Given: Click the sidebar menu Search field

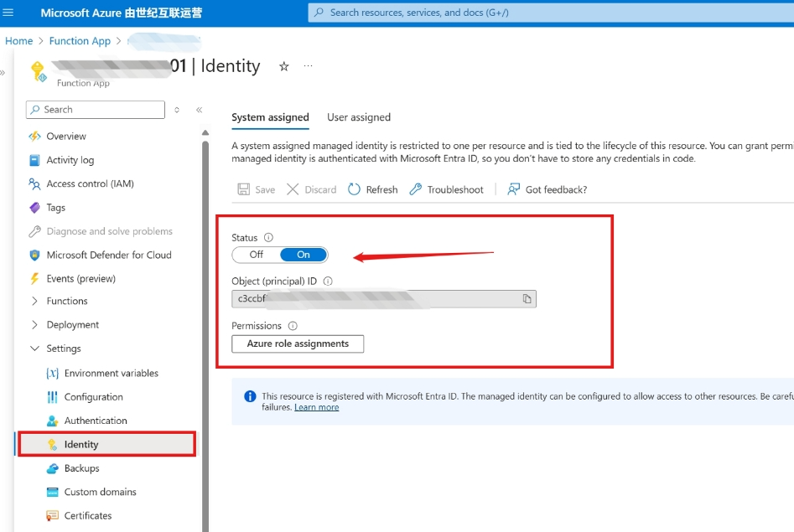Looking at the screenshot, I should click(x=96, y=110).
